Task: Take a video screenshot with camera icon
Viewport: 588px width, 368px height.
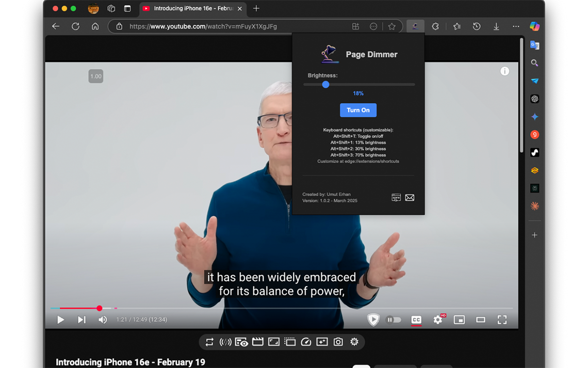Action: [338, 342]
